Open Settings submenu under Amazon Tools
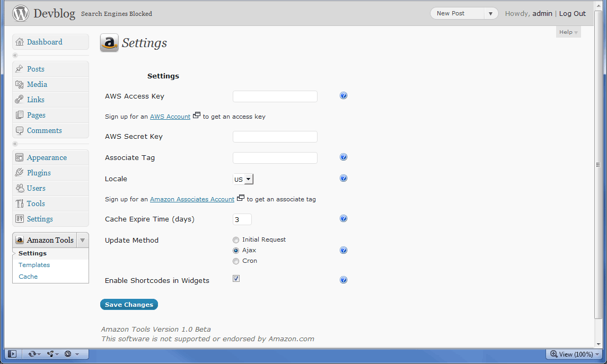The height and width of the screenshot is (364, 607). tap(32, 253)
